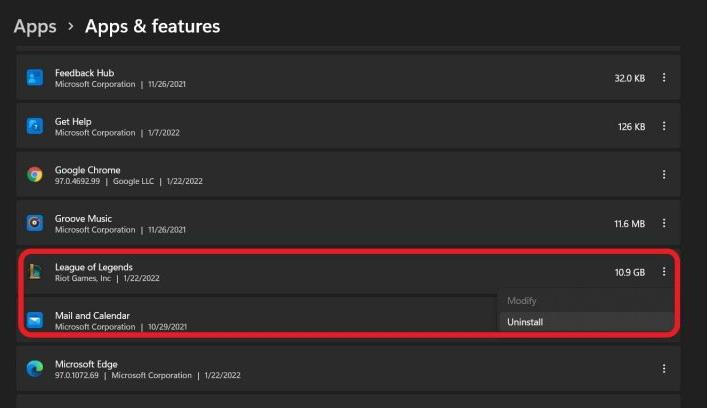Select the Feedback Hub name text
The width and height of the screenshot is (707, 408).
(x=84, y=73)
